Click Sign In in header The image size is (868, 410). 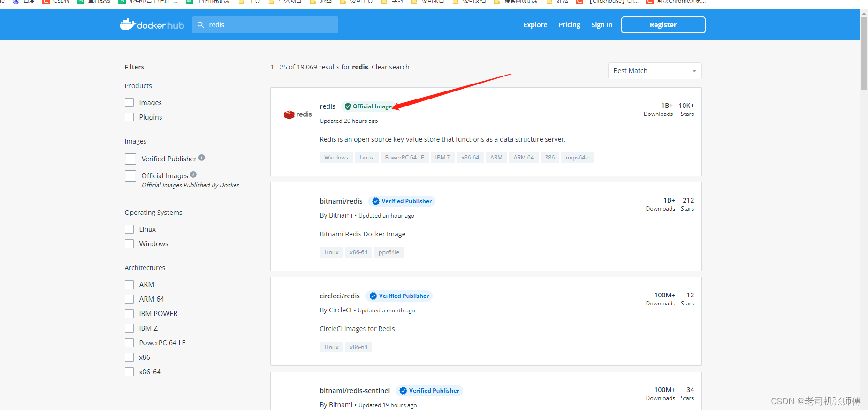[602, 25]
